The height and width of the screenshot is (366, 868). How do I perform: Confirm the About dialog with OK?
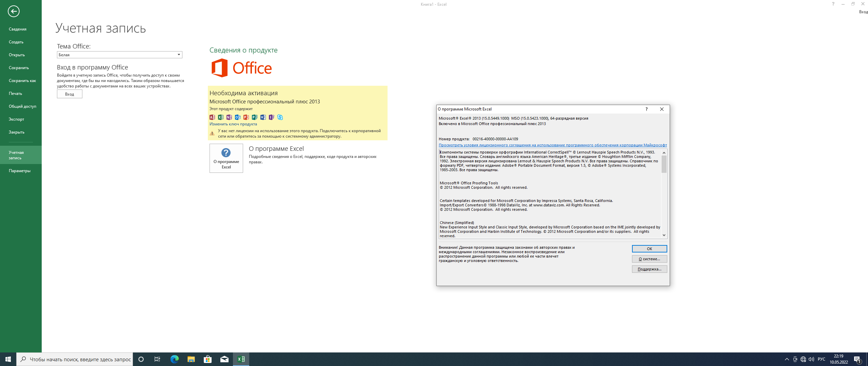[x=649, y=249]
